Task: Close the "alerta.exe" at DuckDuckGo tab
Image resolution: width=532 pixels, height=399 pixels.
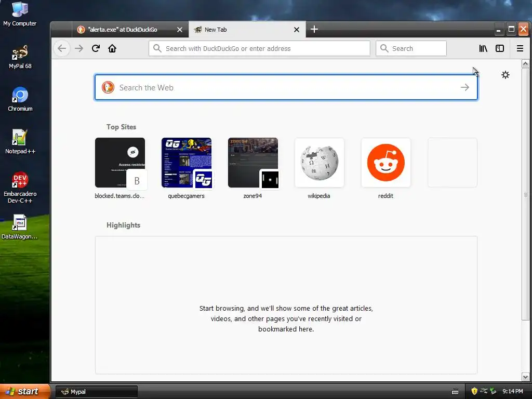Action: click(180, 30)
